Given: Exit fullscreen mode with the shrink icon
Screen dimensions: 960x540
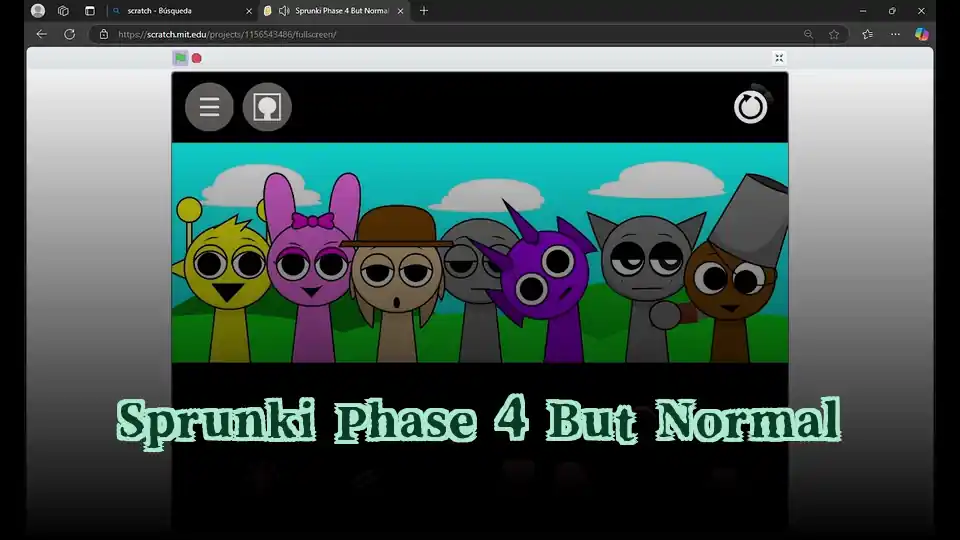Looking at the screenshot, I should coord(779,58).
